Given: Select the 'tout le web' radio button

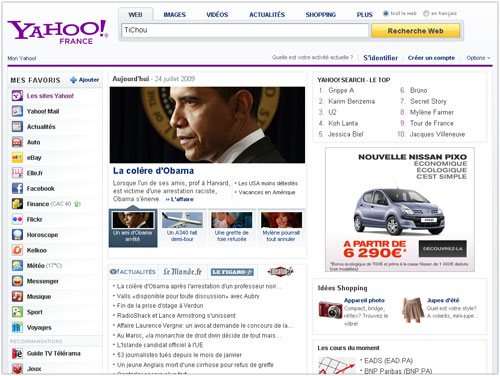Looking at the screenshot, I should (x=386, y=13).
